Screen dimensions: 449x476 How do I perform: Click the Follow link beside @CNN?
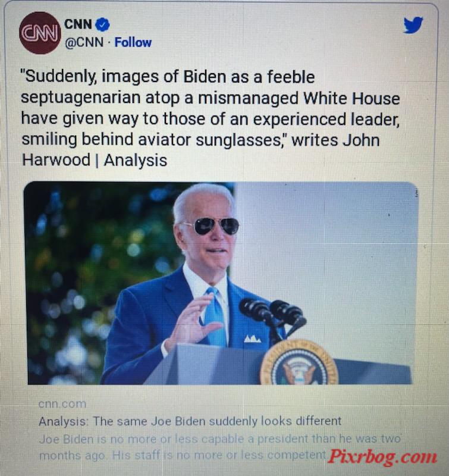[133, 42]
